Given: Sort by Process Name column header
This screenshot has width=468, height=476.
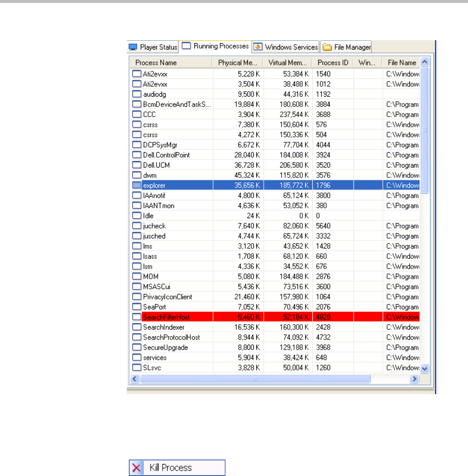Looking at the screenshot, I should [x=171, y=63].
